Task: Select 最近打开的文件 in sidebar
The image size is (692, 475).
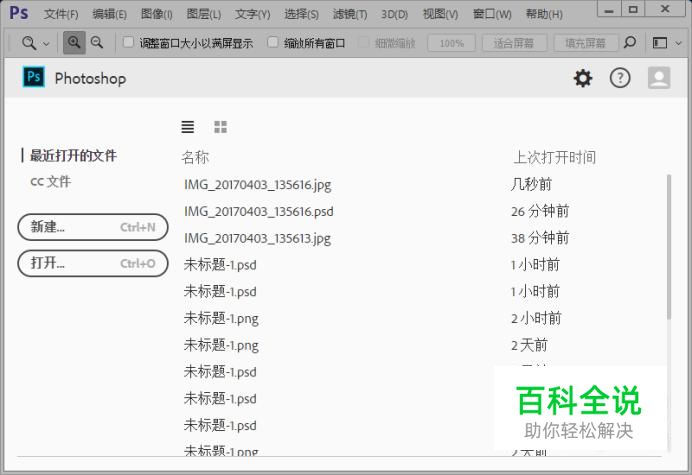Action: click(x=73, y=155)
